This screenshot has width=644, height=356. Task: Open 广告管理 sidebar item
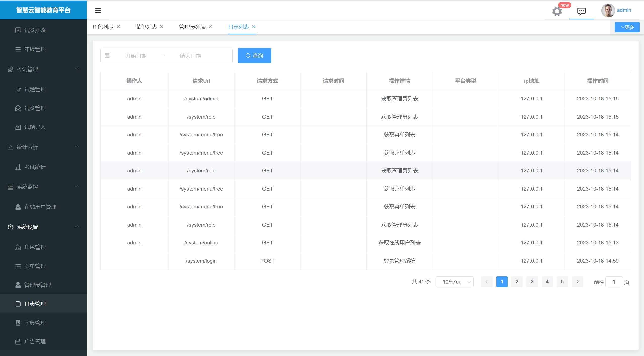(35, 342)
